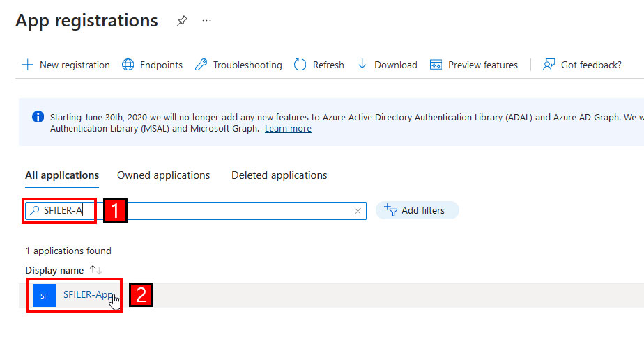Viewport: 644px width, 348px height.
Task: Click the Endpoints globe icon
Action: (x=128, y=65)
